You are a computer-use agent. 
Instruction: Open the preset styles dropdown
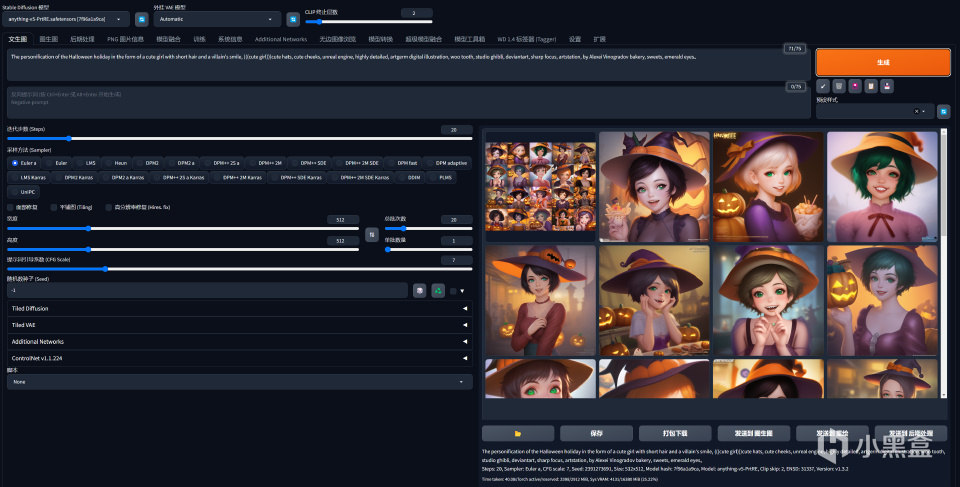875,111
